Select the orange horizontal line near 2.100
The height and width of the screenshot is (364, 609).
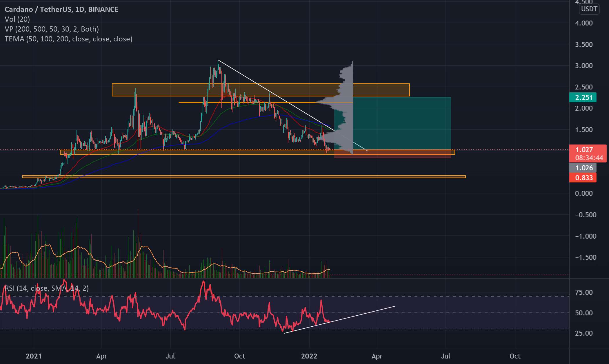coord(266,103)
